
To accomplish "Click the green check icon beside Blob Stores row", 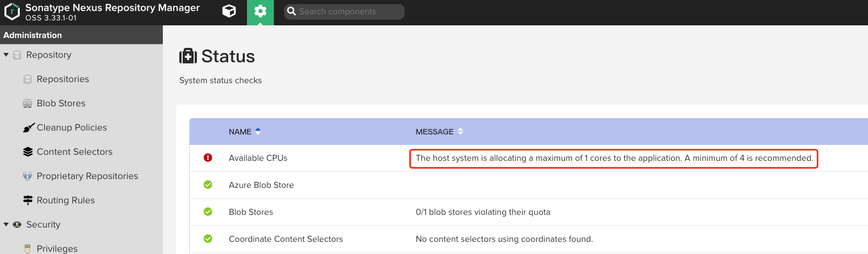I will pos(208,212).
